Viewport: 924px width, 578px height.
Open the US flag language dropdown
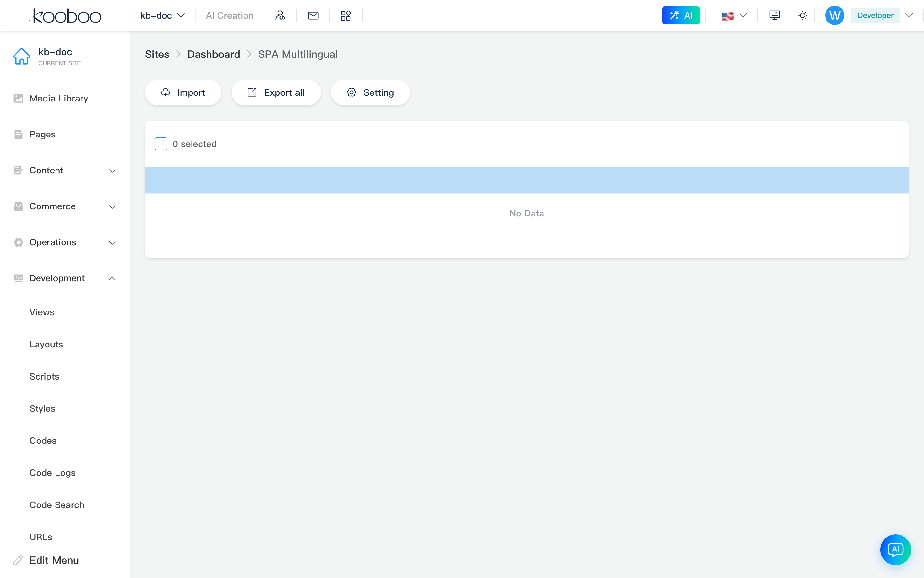(734, 16)
